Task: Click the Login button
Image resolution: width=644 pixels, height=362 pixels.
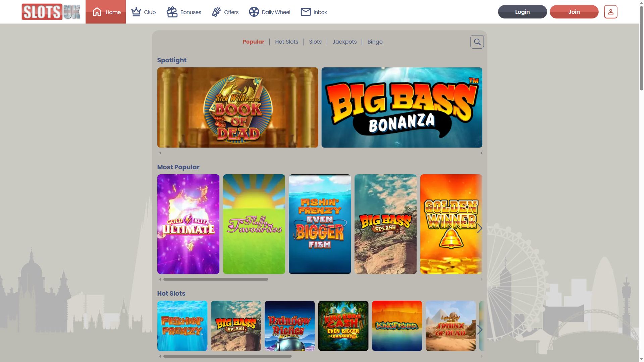Action: coord(522,12)
